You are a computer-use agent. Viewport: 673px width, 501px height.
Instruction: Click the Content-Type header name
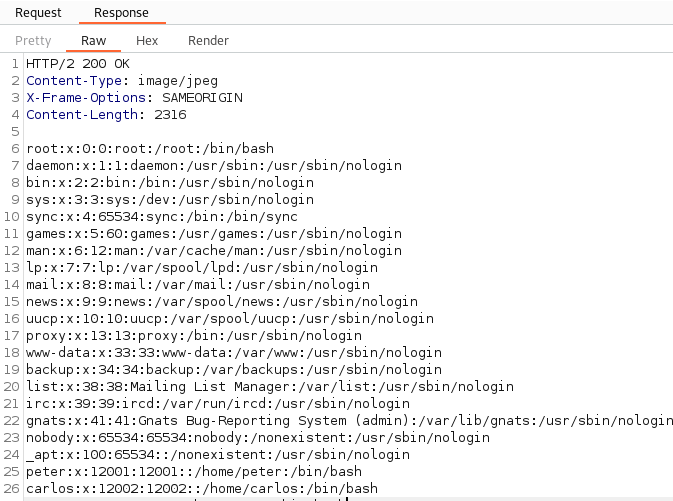pyautogui.click(x=74, y=81)
